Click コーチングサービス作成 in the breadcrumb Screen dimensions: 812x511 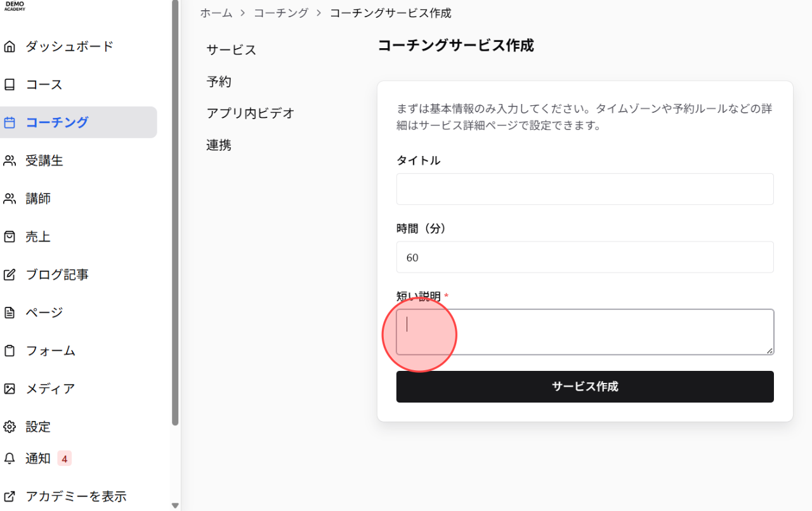coord(391,13)
